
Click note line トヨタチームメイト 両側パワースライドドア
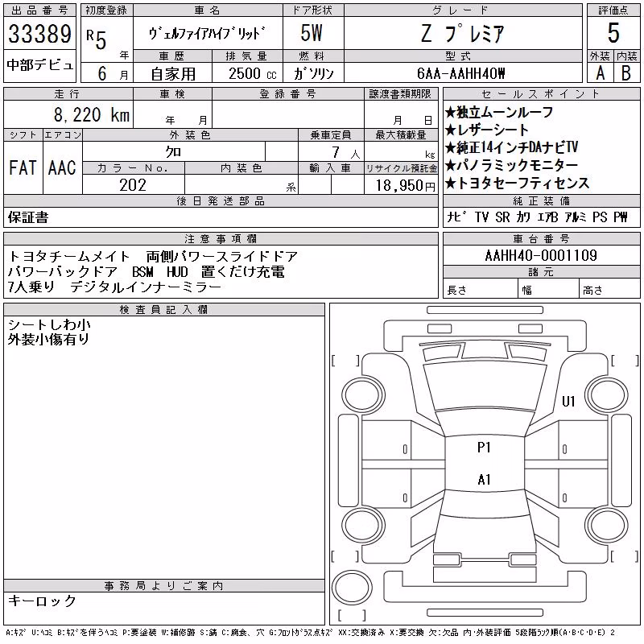click(x=152, y=256)
